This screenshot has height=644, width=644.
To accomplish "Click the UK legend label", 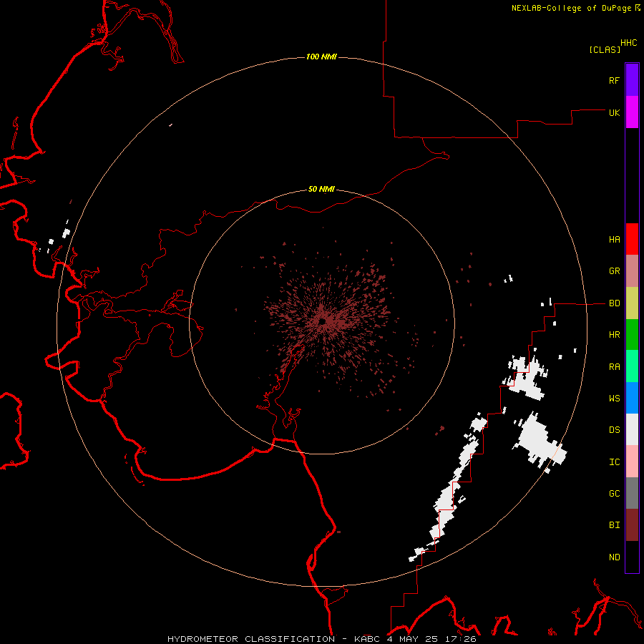I will (x=614, y=112).
